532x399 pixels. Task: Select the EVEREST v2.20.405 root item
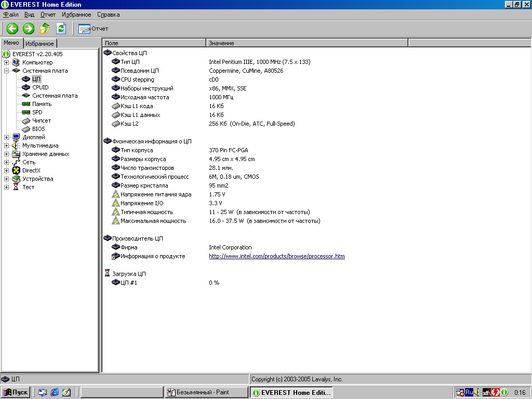click(x=37, y=54)
